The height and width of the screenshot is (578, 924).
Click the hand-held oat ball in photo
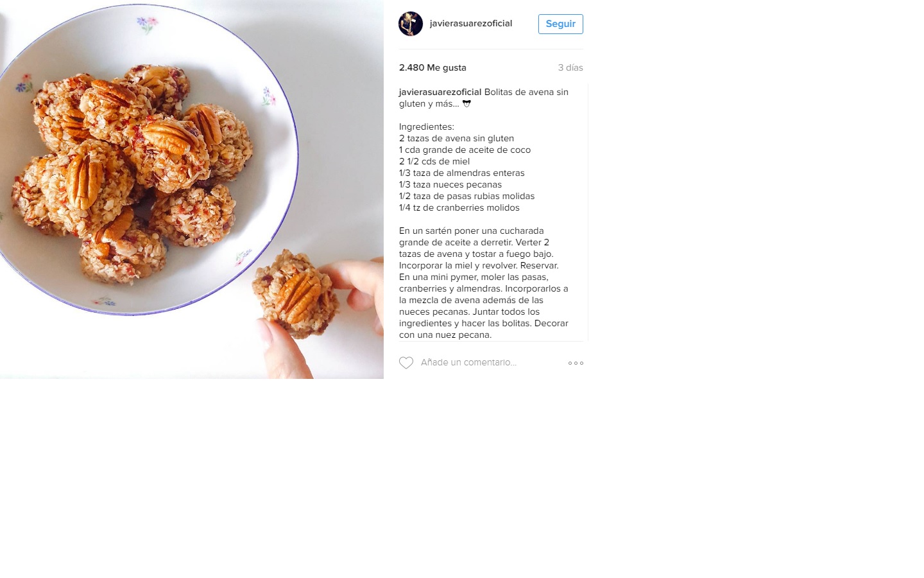296,293
